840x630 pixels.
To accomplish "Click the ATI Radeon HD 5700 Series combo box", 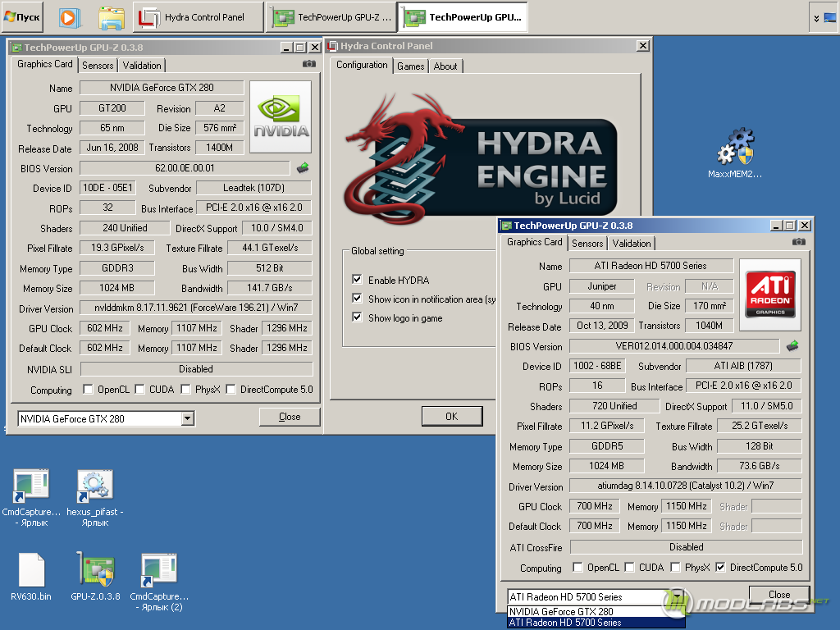I will coord(596,597).
